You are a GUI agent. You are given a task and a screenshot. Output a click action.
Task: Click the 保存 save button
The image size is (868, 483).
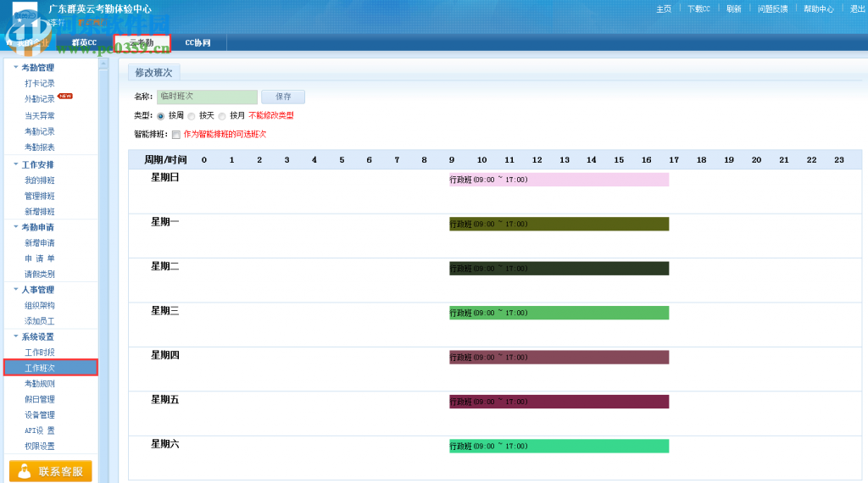point(283,97)
